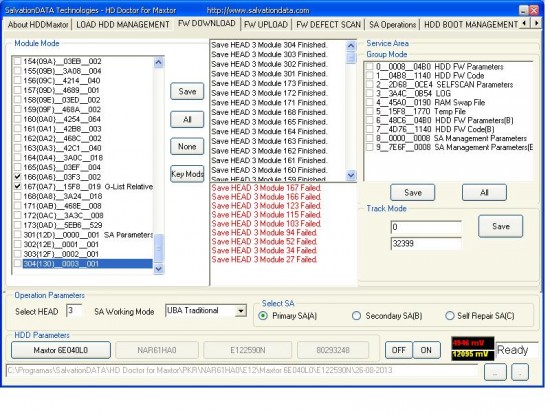Click the Key Mods button

[x=187, y=174]
